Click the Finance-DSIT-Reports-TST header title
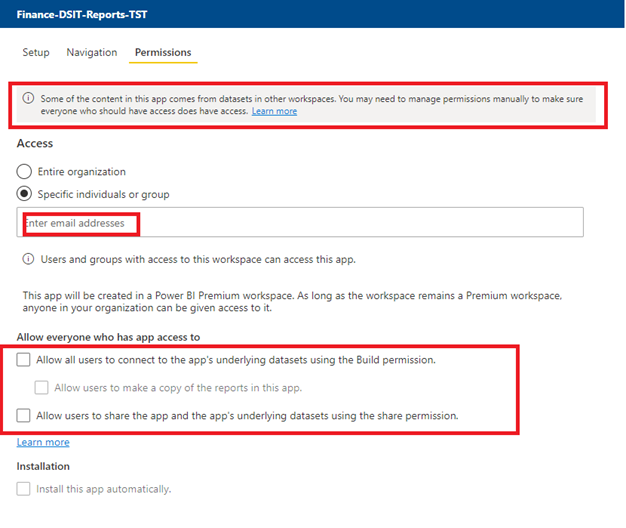 (82, 14)
